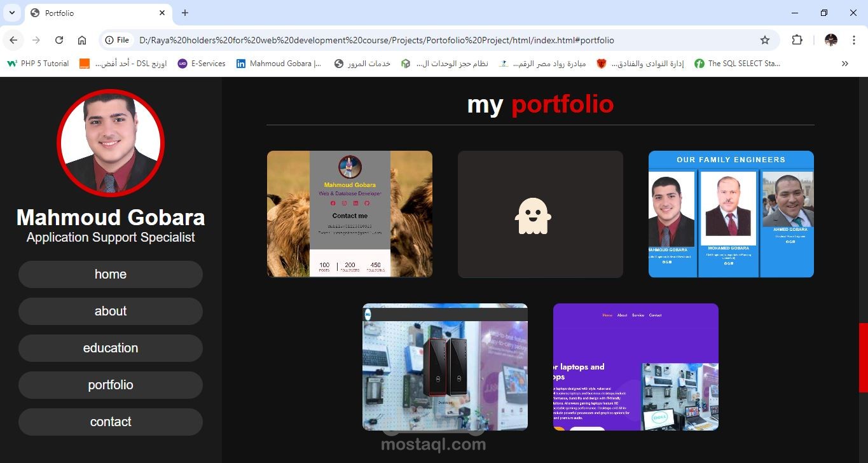Click the my portfolio heading
Image resolution: width=868 pixels, height=463 pixels.
(541, 104)
